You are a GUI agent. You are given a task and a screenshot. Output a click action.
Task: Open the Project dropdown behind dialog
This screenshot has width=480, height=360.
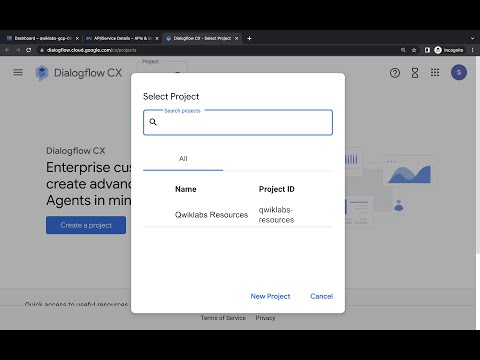tap(162, 67)
